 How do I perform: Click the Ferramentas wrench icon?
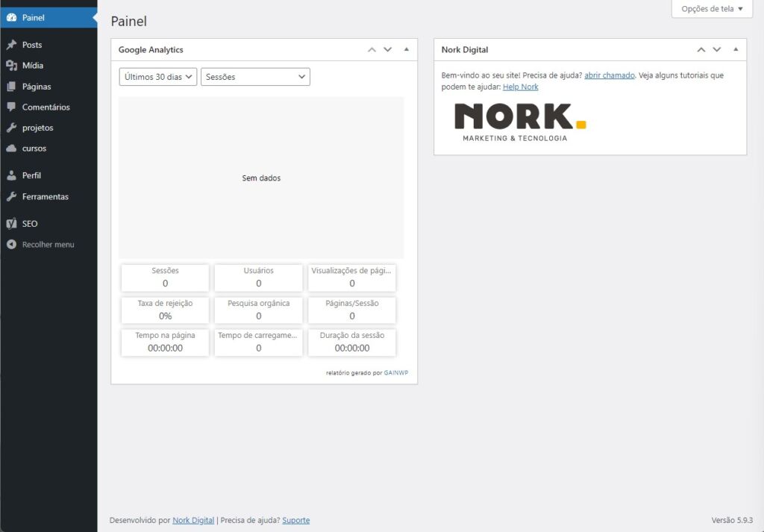11,197
